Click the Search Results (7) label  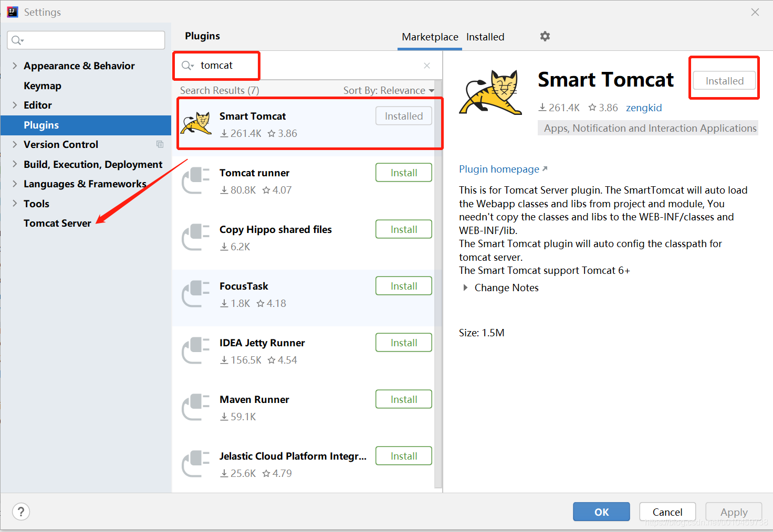(220, 90)
